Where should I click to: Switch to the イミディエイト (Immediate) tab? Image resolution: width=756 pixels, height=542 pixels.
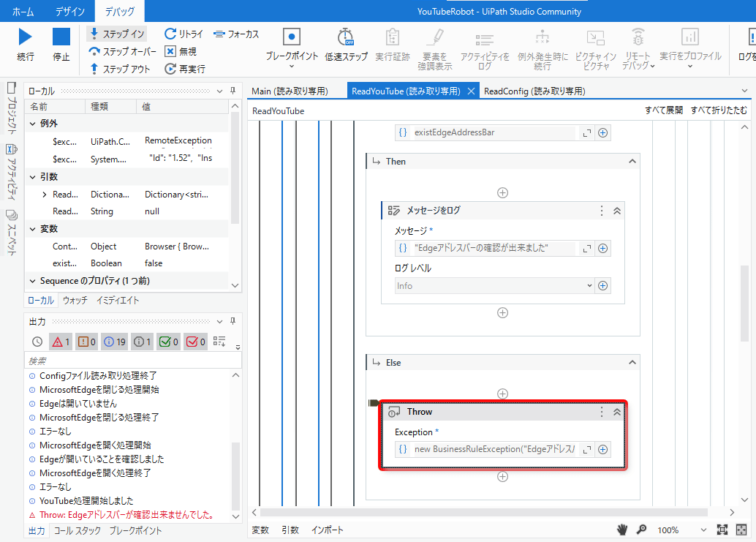(x=118, y=301)
